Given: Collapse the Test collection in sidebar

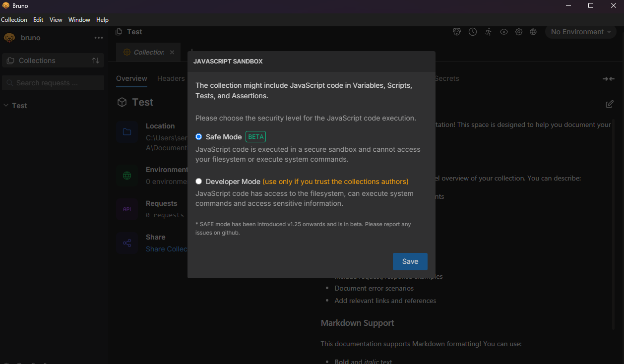Looking at the screenshot, I should pyautogui.click(x=6, y=106).
